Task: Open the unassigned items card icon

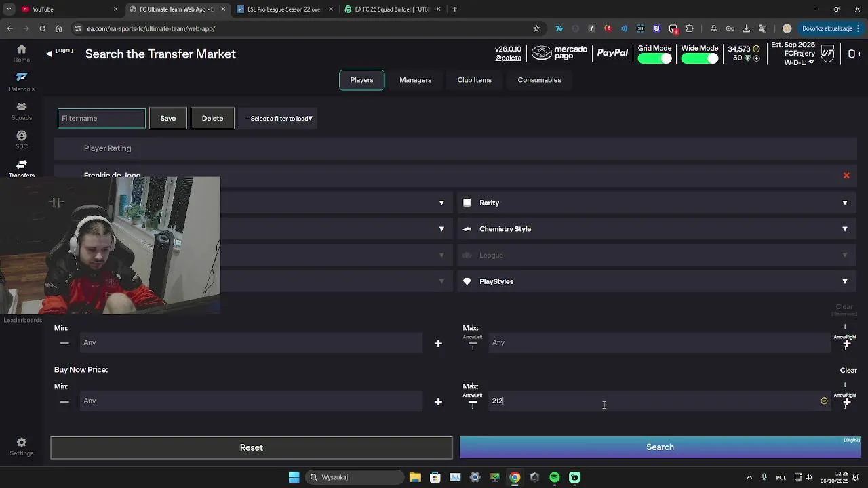Action: pyautogui.click(x=852, y=54)
